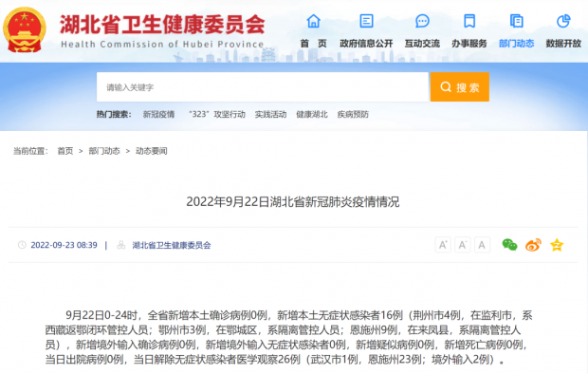Screen dimensions: 588x374
Task: Click the source icon beside 湖北省卫生健康委员会
Action: 121,245
